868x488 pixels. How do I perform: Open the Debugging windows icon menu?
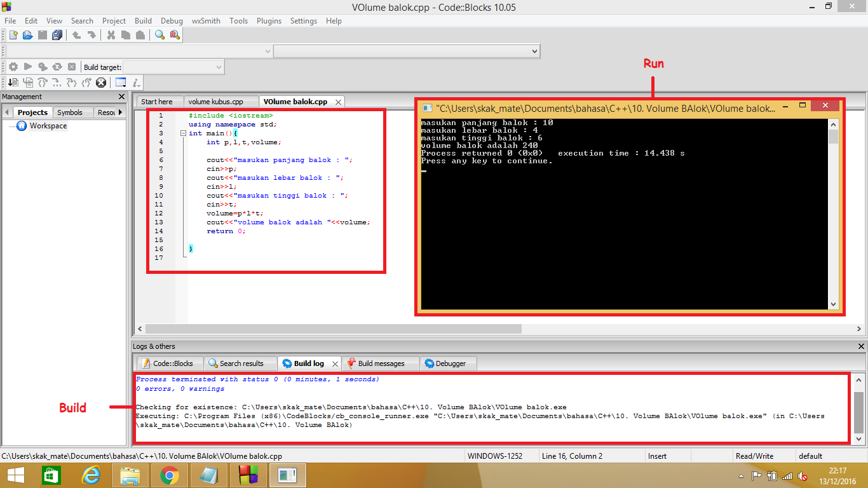pyautogui.click(x=121, y=83)
